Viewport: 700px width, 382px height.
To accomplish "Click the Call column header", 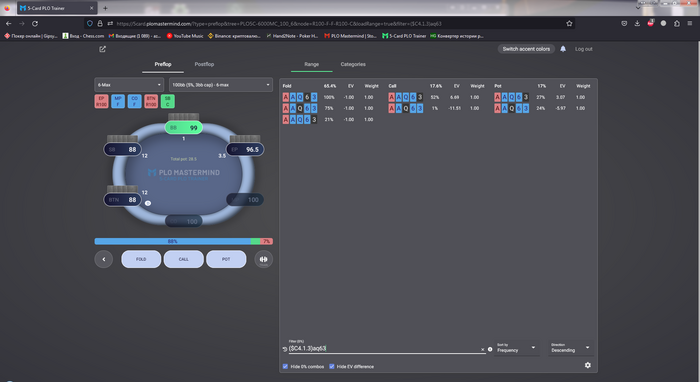I will point(392,86).
